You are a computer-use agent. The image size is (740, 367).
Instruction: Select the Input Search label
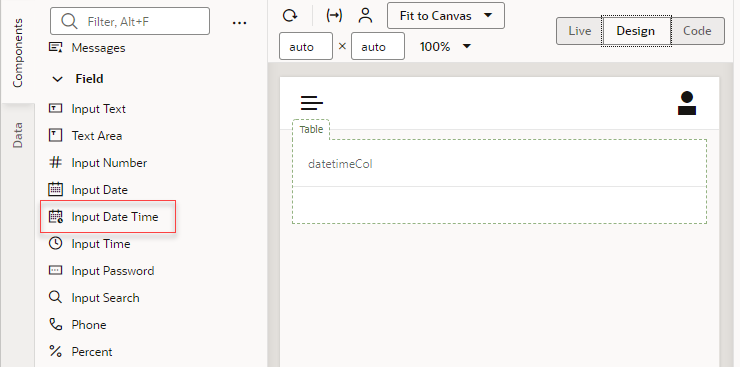click(x=105, y=298)
